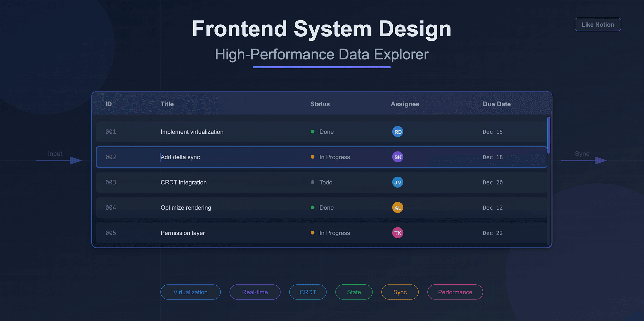Select SK avatar on Add delta sync row
The width and height of the screenshot is (644, 321).
(398, 157)
